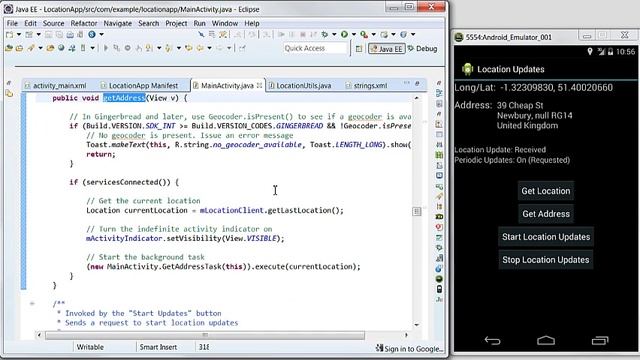Open the globe browser icon in right trim

pos(439,269)
